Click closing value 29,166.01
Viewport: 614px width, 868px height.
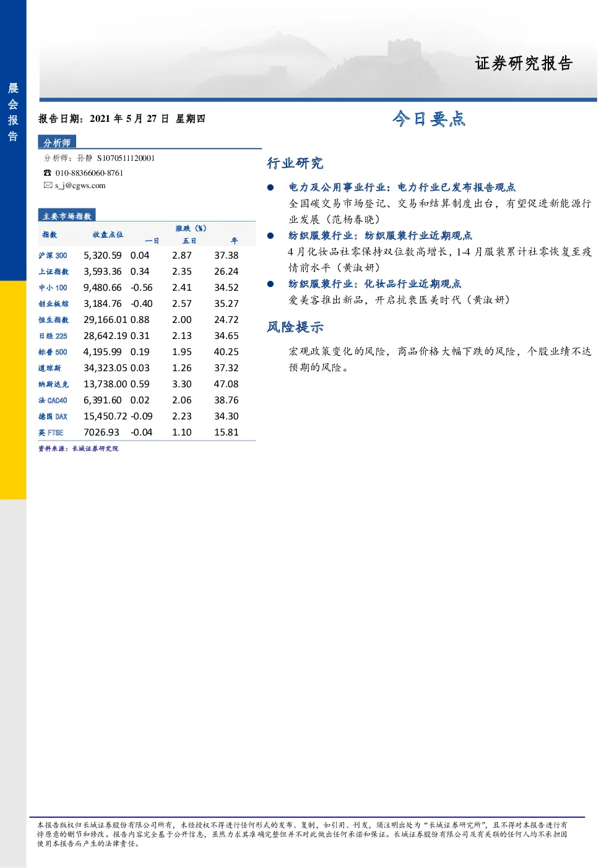[105, 320]
